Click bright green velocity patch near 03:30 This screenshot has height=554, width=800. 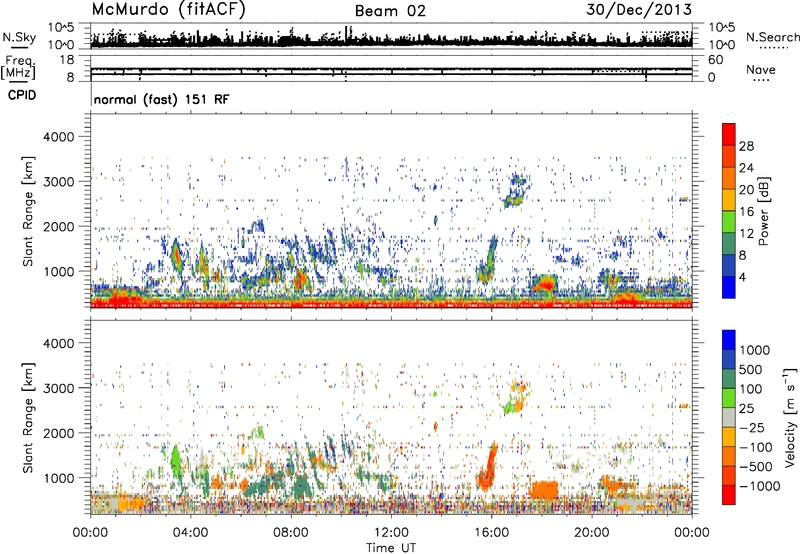tap(176, 460)
